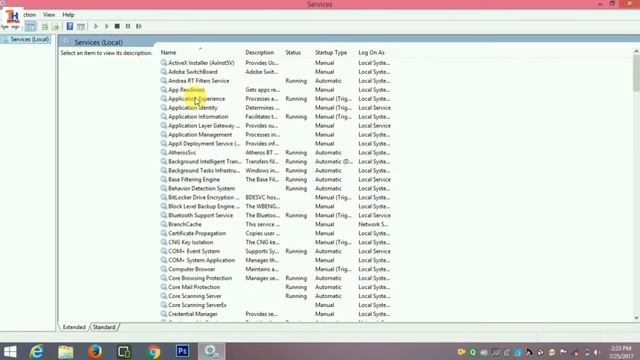The image size is (640, 360).
Task: Sort by the Description column header
Action: click(x=260, y=53)
